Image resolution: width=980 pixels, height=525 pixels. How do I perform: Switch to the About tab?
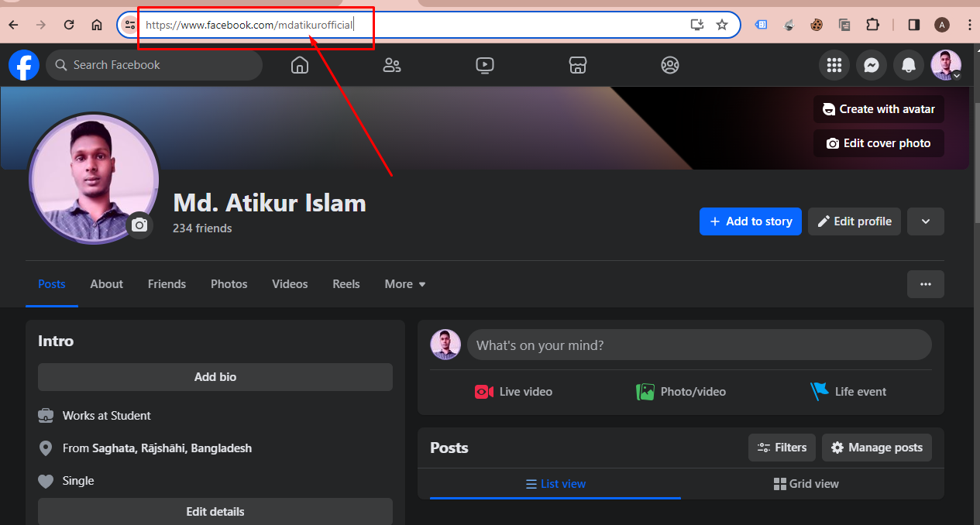pyautogui.click(x=106, y=284)
